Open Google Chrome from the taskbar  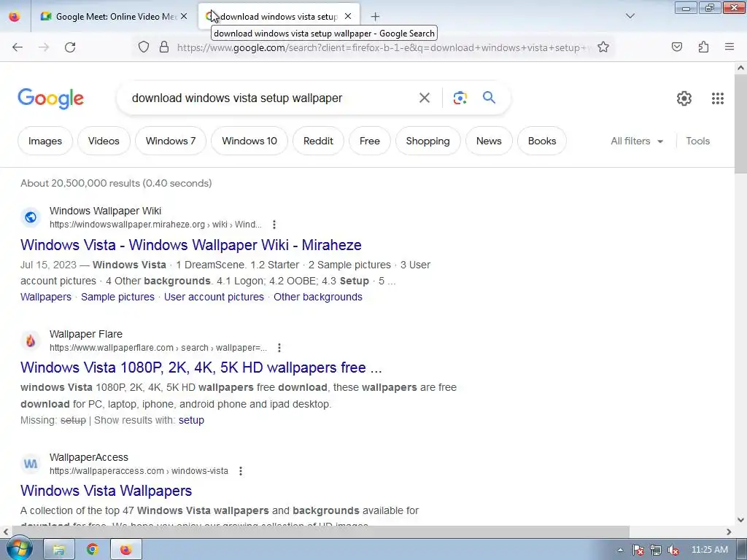point(93,550)
